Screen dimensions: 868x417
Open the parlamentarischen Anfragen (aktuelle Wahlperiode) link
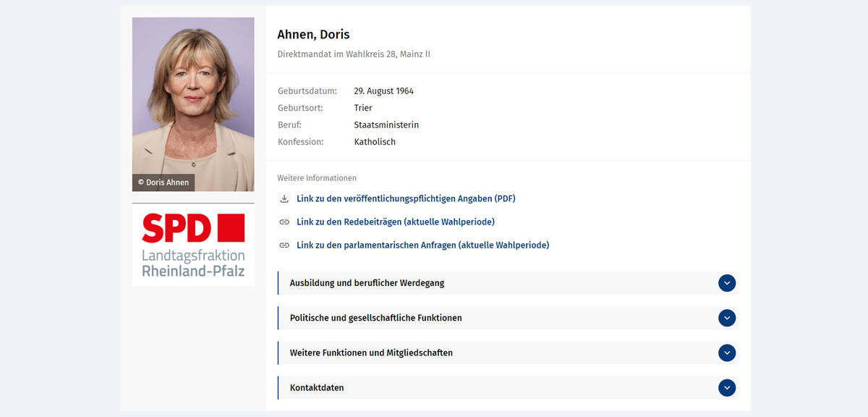click(422, 245)
